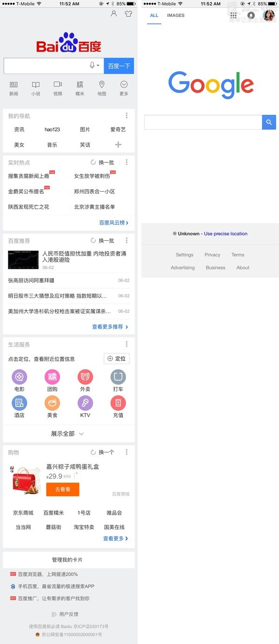
Task: Open 百度风云榜 link
Action: point(114,223)
